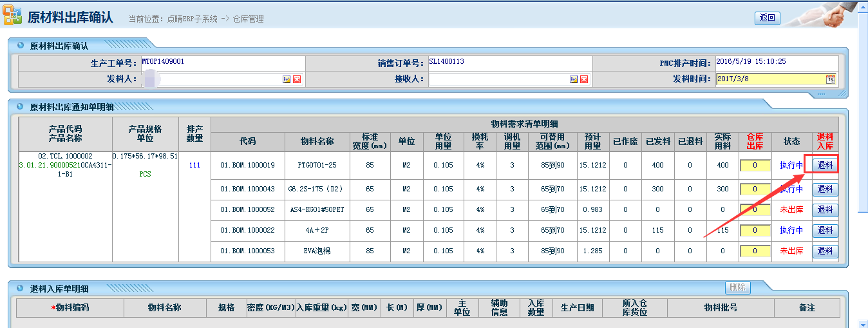868x328 pixels.
Task: Open the 发料时间 calendar picker icon
Action: point(831,79)
